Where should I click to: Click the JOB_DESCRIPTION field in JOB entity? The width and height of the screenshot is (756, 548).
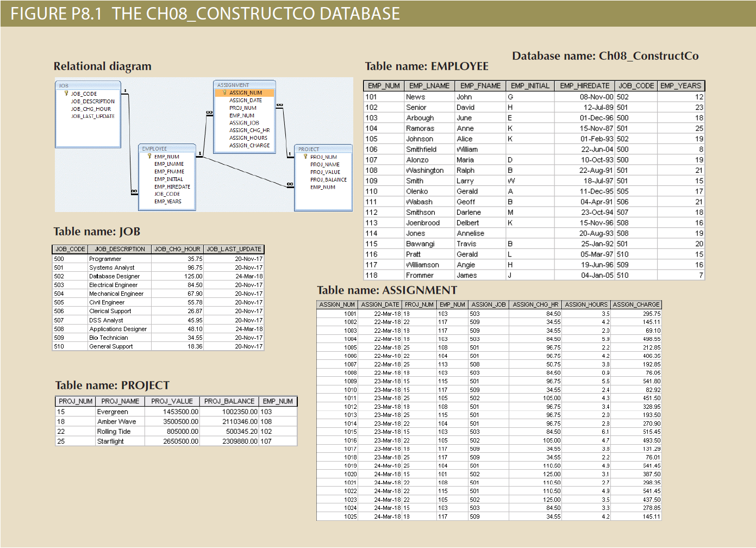coord(92,101)
